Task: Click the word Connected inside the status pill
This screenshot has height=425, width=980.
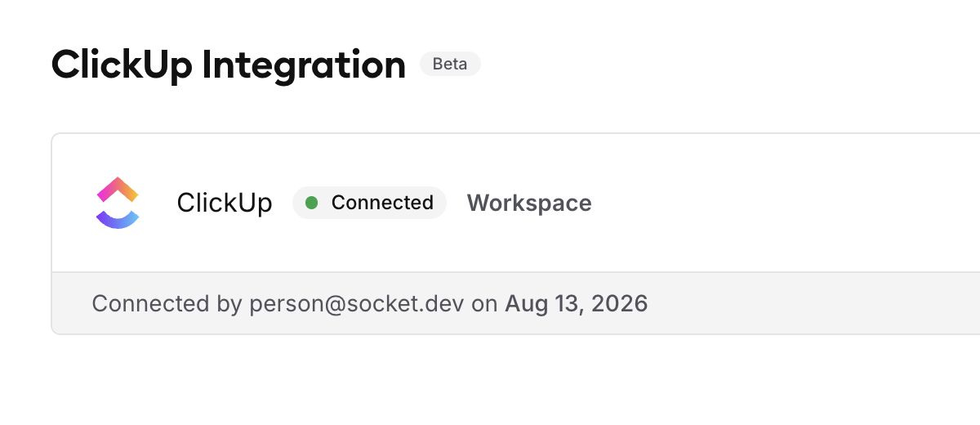Action: coord(382,203)
